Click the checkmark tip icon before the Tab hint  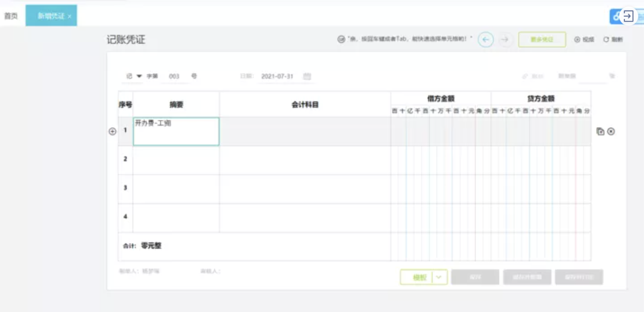coord(341,39)
